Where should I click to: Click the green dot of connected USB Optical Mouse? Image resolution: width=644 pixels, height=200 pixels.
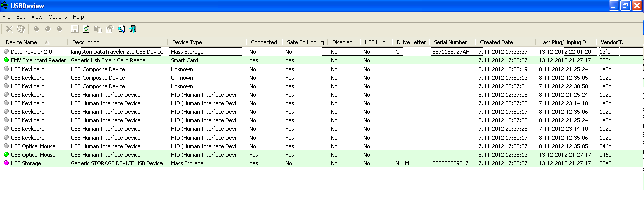pyautogui.click(x=6, y=154)
